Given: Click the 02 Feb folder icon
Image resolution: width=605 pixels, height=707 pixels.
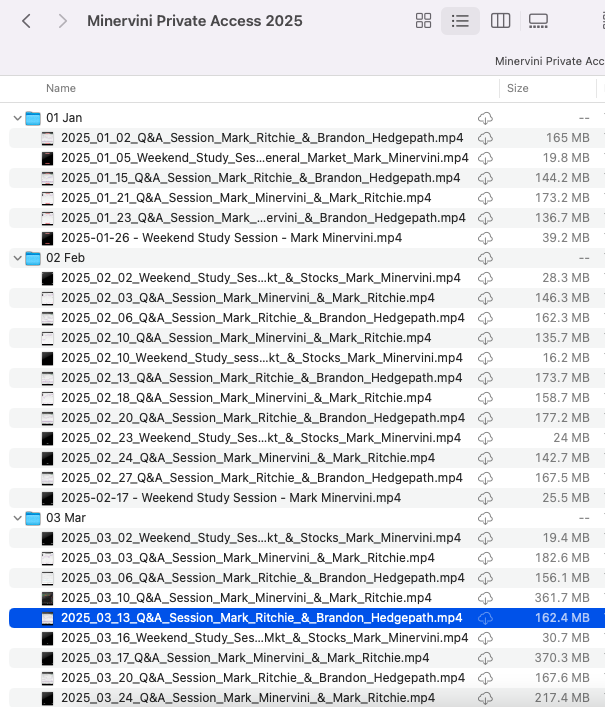Looking at the screenshot, I should pyautogui.click(x=33, y=258).
